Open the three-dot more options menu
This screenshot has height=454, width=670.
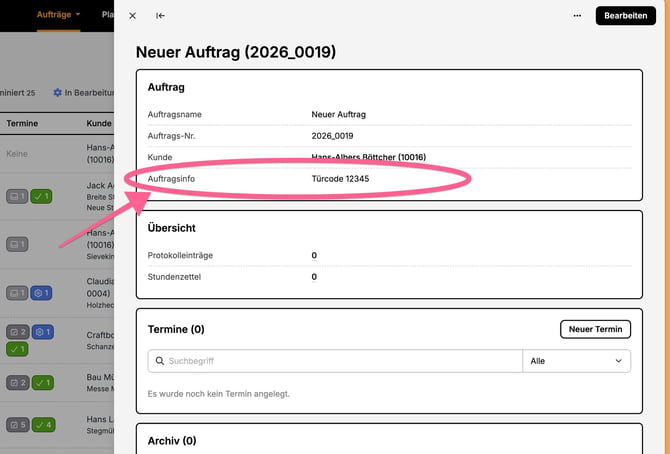pos(577,16)
